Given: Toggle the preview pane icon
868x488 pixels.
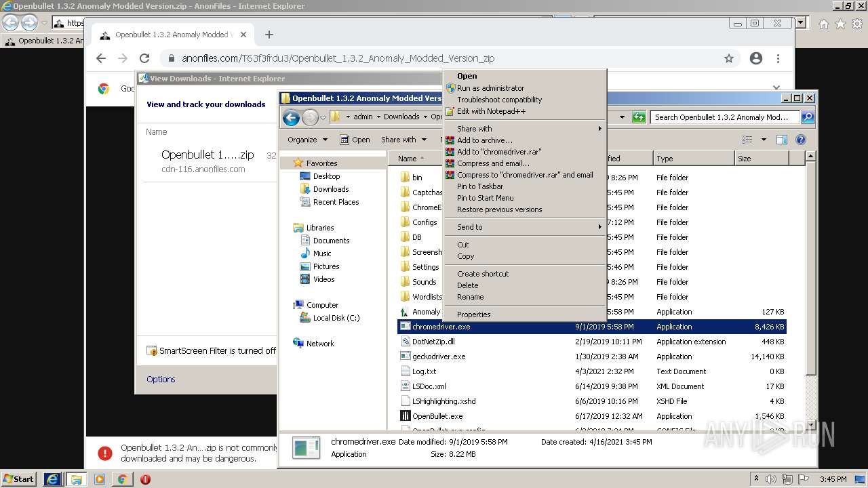Looking at the screenshot, I should point(782,140).
